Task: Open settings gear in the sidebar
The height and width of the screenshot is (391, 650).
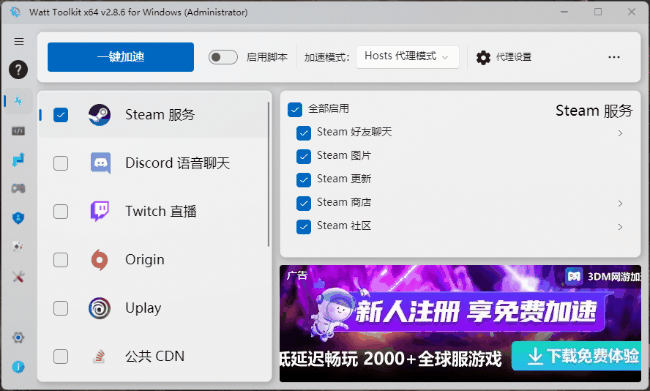Action: point(18,338)
